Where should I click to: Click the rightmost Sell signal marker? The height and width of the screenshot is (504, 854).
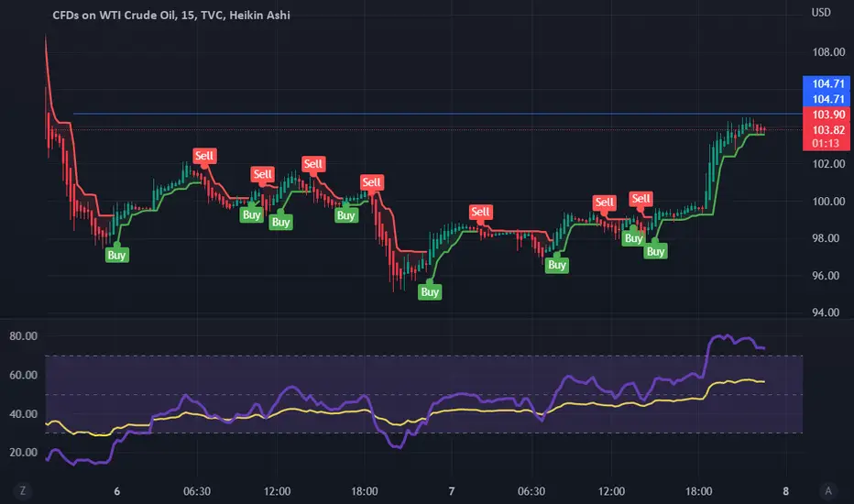(x=641, y=198)
